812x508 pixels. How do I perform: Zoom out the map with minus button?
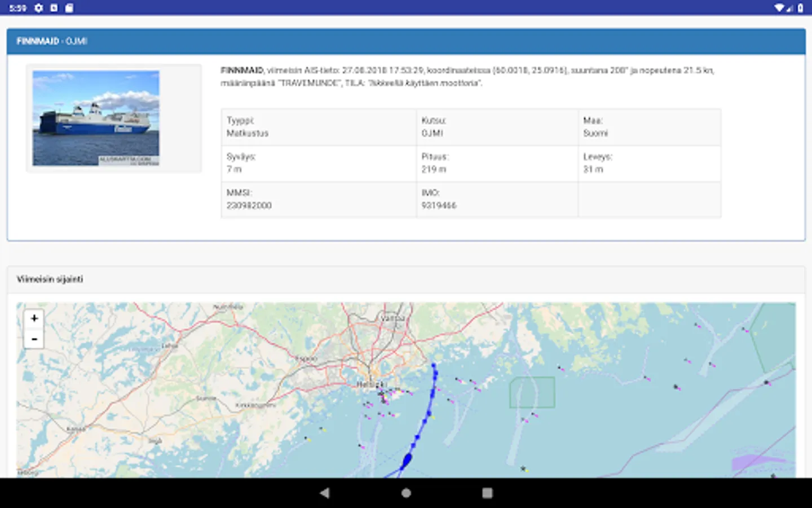click(x=34, y=339)
